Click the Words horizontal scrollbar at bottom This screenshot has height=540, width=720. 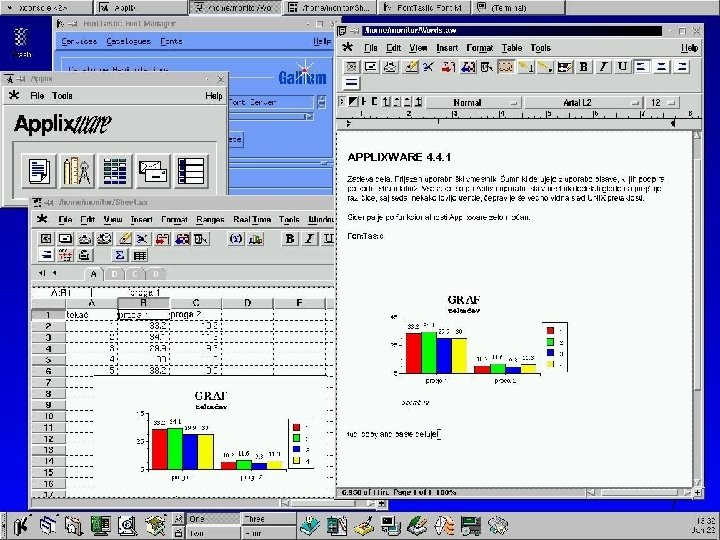641,493
